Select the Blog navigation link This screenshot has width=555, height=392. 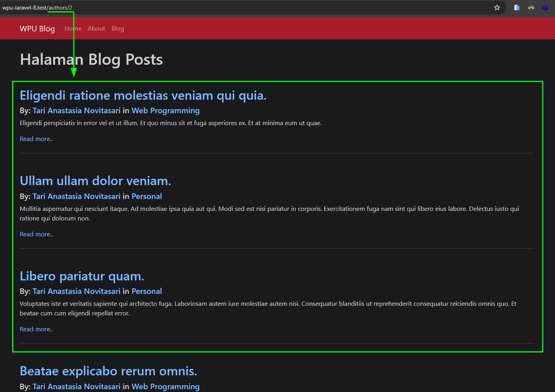point(118,29)
